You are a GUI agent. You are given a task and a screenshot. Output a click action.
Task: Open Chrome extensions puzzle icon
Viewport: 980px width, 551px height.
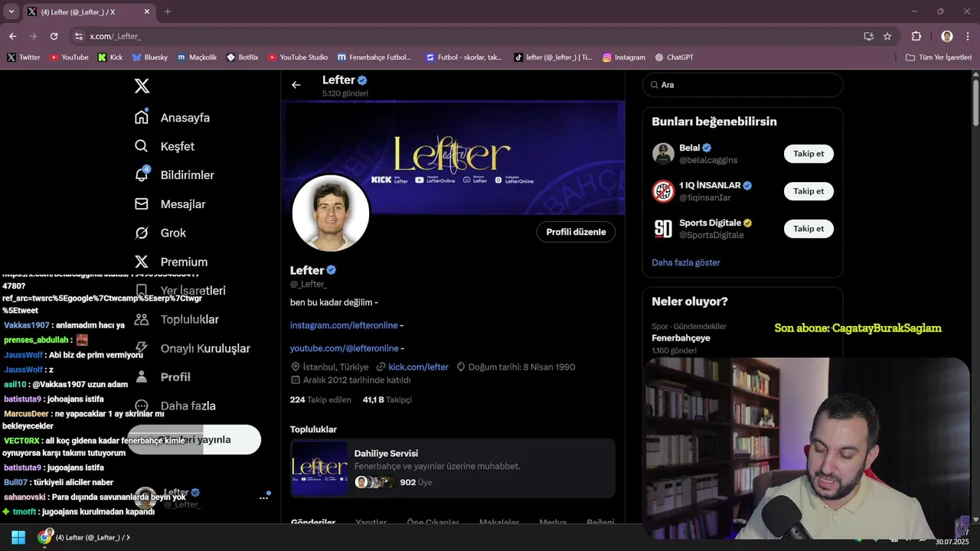coord(916,36)
